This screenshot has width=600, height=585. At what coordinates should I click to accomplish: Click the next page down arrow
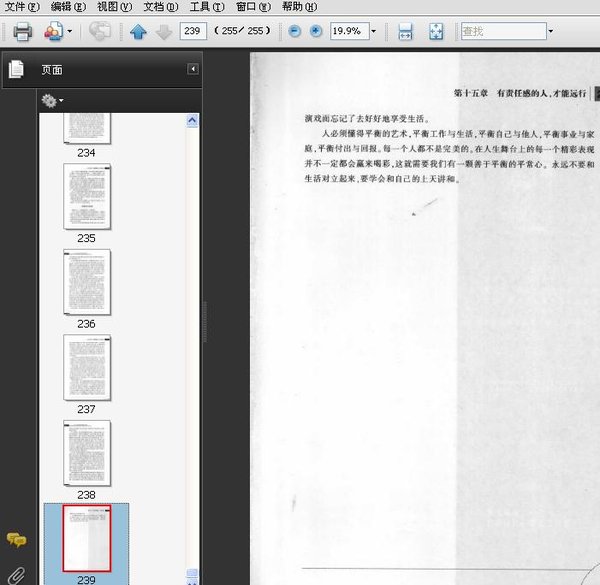[164, 32]
